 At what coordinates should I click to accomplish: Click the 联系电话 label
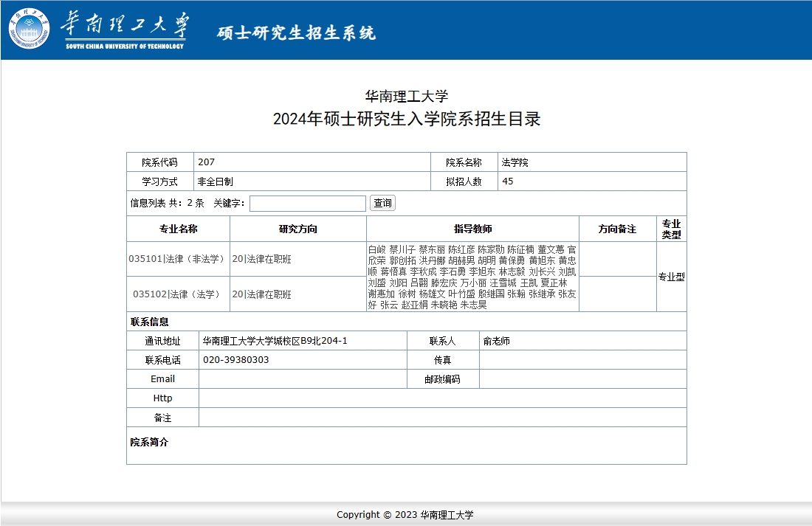click(162, 360)
